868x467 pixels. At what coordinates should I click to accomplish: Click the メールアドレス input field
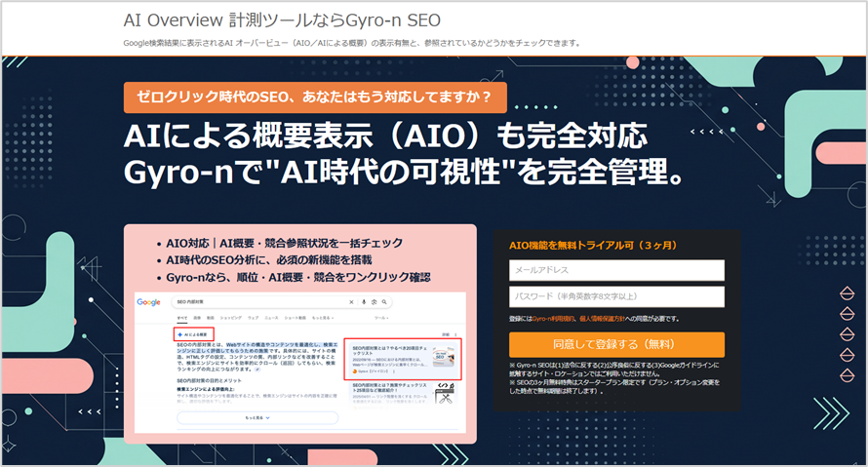point(616,271)
